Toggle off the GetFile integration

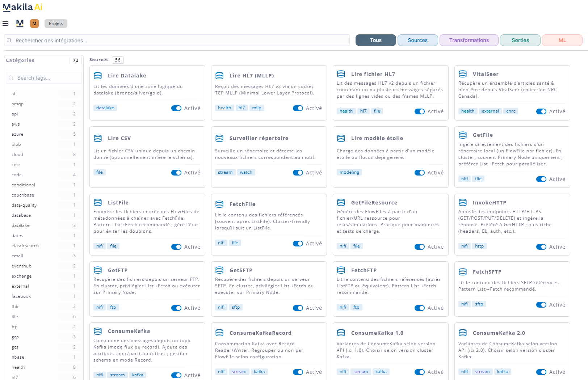point(541,179)
